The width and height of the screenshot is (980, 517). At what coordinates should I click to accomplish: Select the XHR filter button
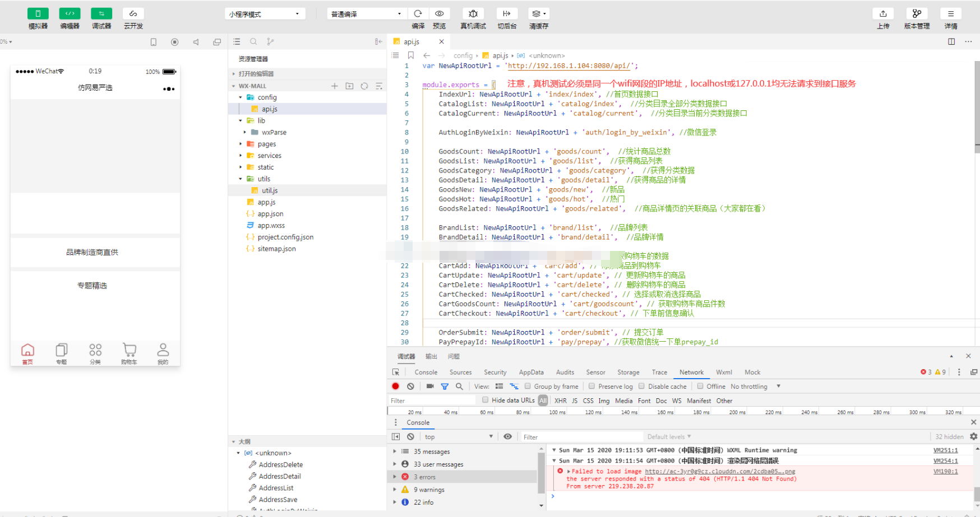pos(560,401)
